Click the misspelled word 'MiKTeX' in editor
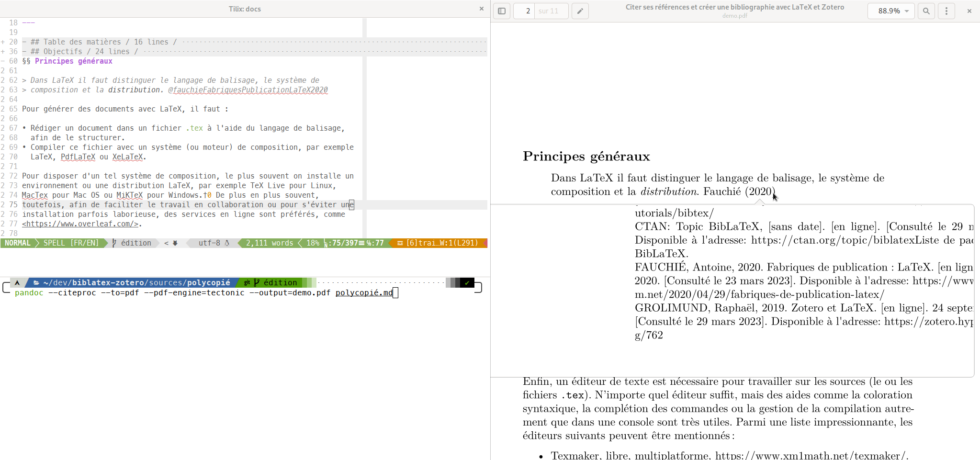The image size is (980, 460). (130, 195)
